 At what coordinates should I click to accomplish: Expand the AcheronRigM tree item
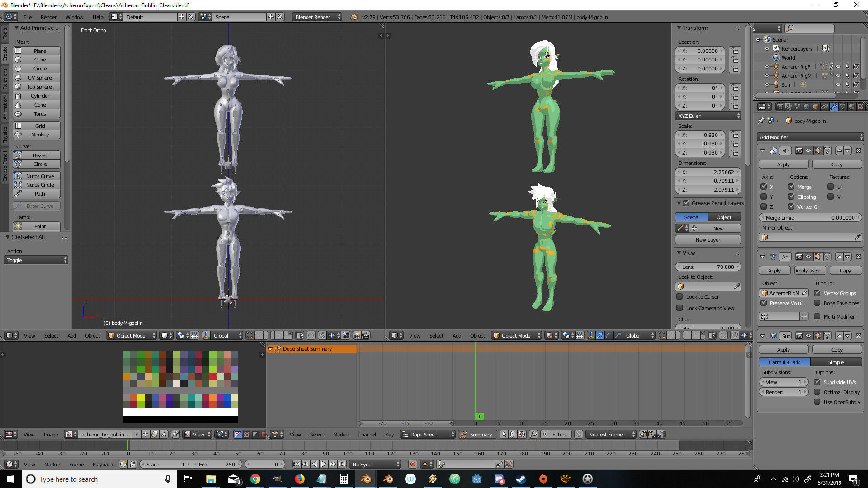click(767, 75)
